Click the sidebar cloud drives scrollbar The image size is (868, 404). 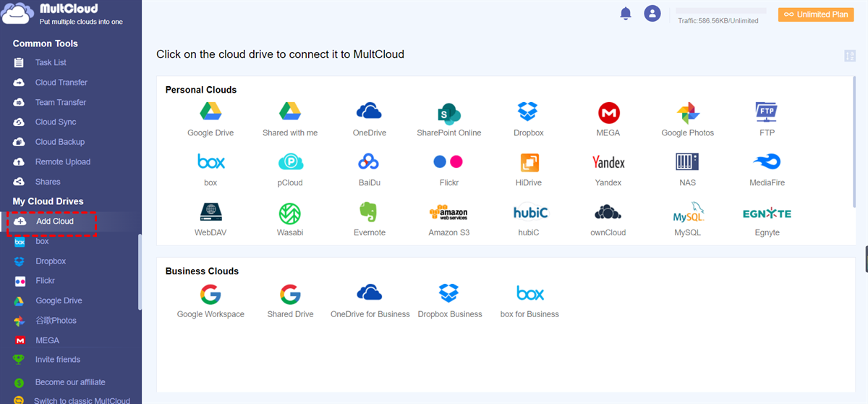pyautogui.click(x=140, y=272)
